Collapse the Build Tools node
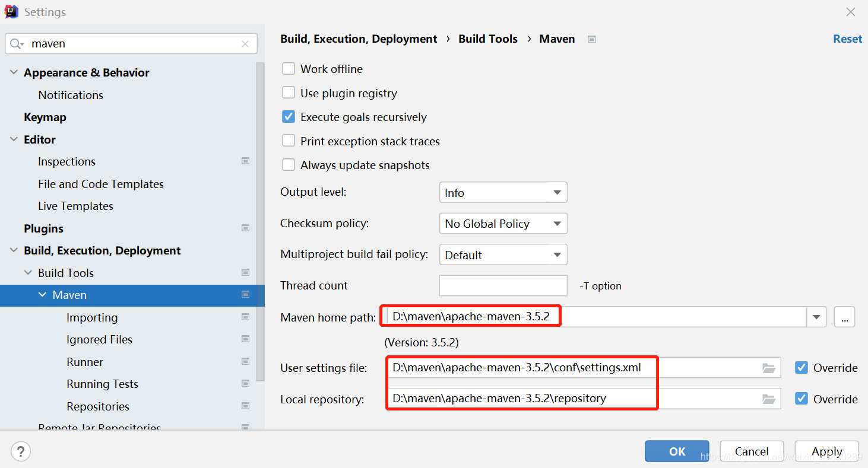The width and height of the screenshot is (868, 468). pyautogui.click(x=28, y=273)
